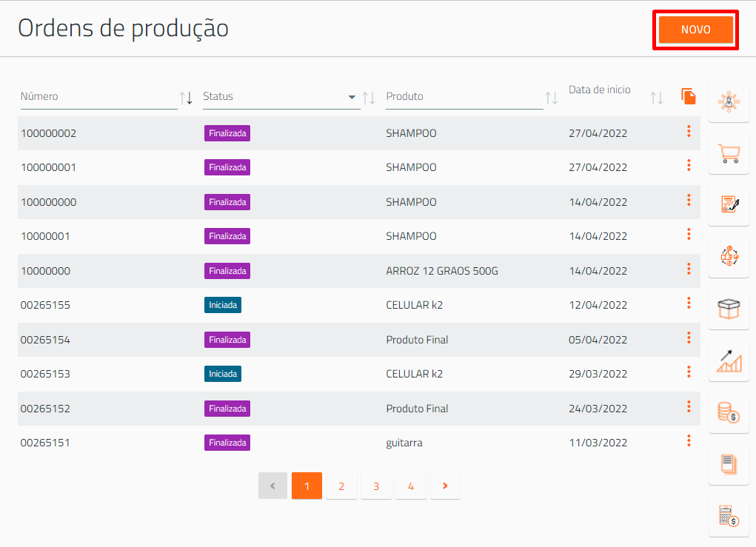Open the customer network sidebar icon
This screenshot has width=756, height=547.
point(729,101)
